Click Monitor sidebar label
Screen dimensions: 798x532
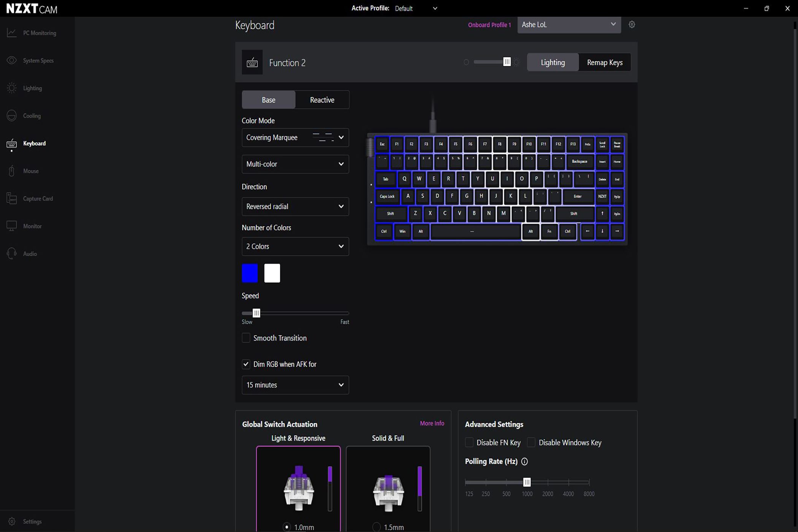pyautogui.click(x=32, y=226)
